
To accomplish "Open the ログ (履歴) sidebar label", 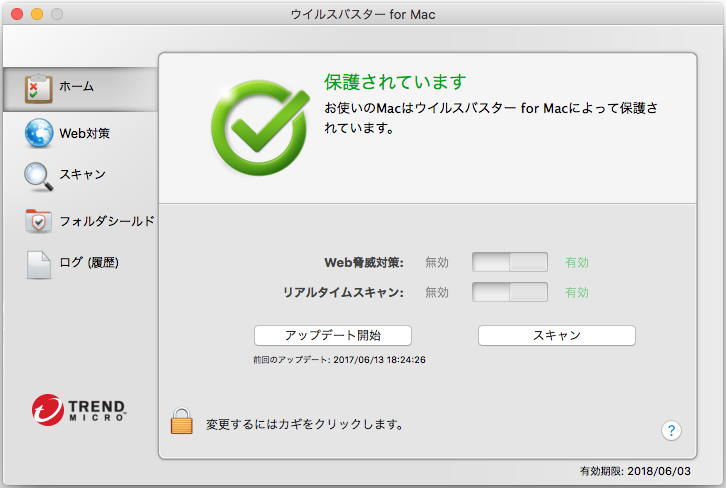I will pyautogui.click(x=89, y=263).
